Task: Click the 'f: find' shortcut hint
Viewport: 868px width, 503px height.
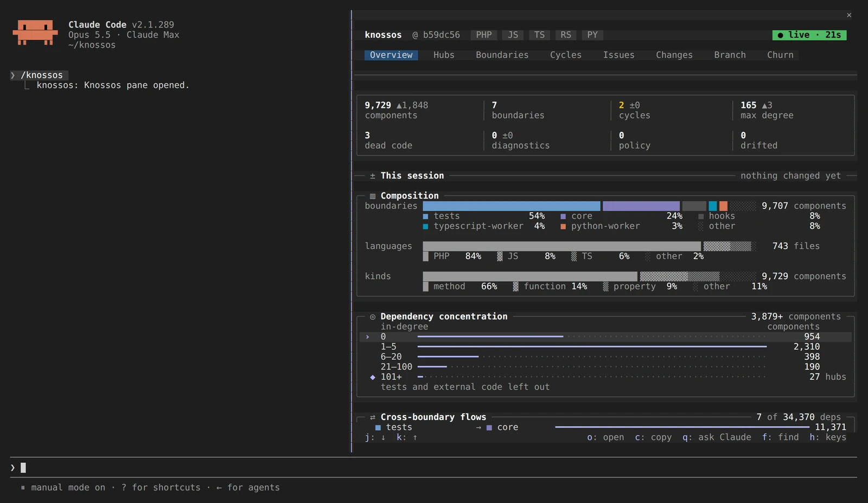Action: (780, 437)
